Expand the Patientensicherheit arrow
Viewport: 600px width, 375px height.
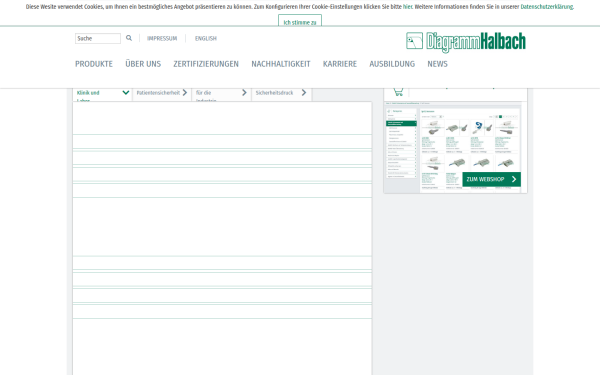[x=185, y=93]
